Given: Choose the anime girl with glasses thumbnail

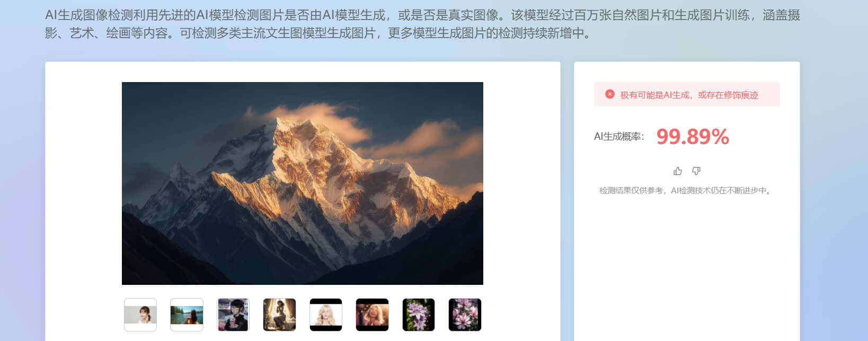Looking at the screenshot, I should point(233,315).
